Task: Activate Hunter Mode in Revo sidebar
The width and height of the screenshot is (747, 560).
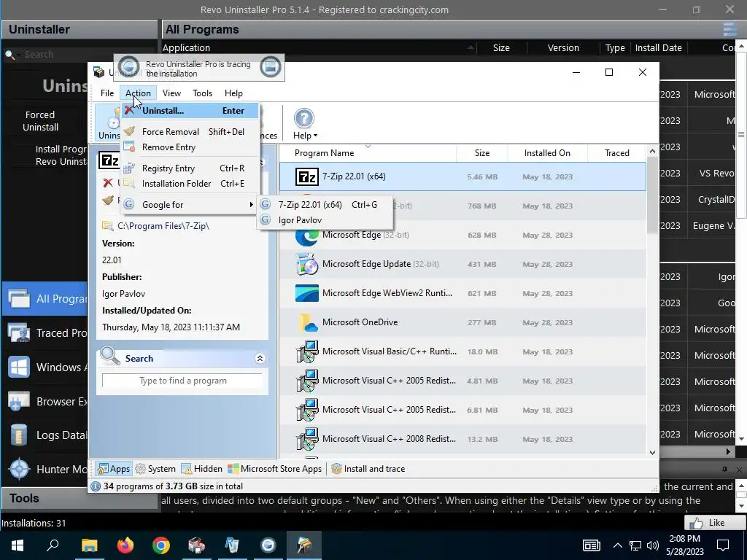Action: [45, 470]
